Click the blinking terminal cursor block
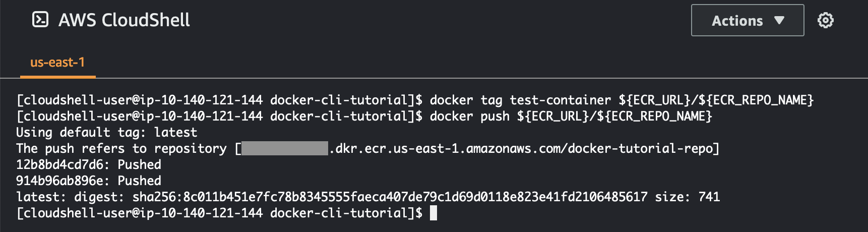868x232 pixels. click(433, 213)
